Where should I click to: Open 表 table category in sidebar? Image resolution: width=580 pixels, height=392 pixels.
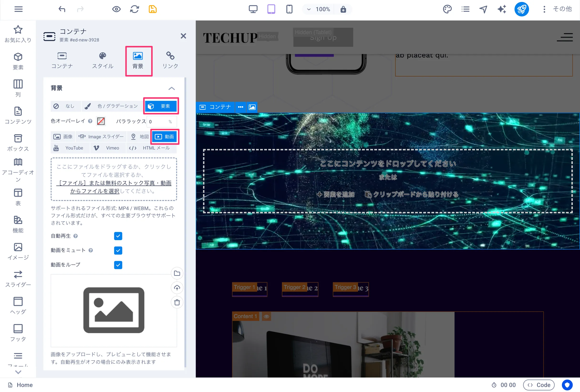coord(18,197)
